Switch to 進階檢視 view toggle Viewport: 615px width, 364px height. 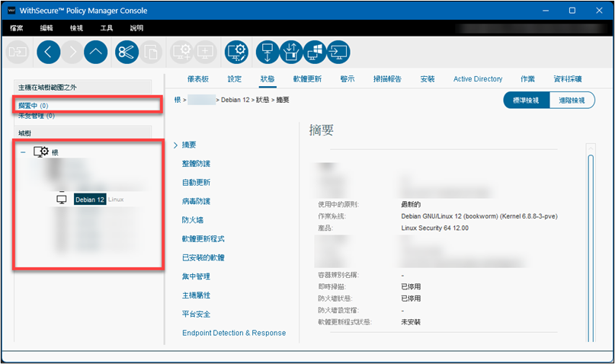pos(572,101)
